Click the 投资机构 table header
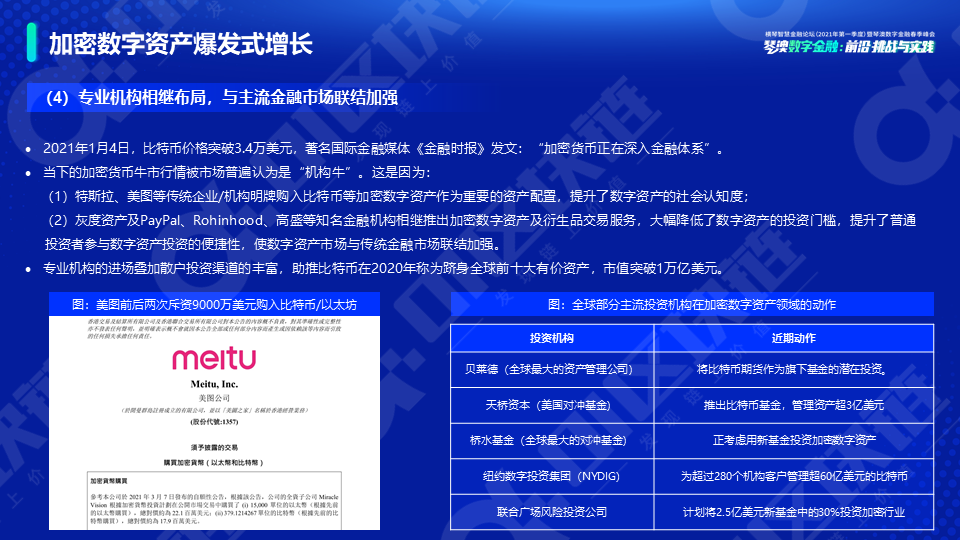Screen dimensions: 960x540 coord(552,338)
